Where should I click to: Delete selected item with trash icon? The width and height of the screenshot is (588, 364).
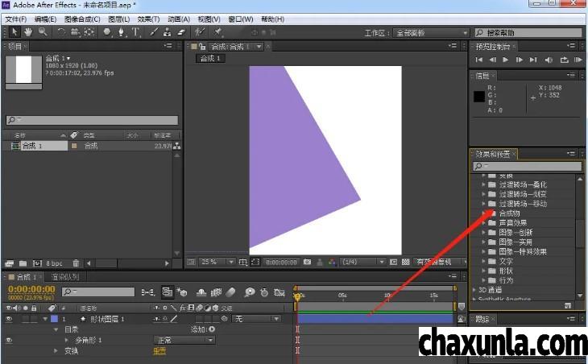(76, 263)
